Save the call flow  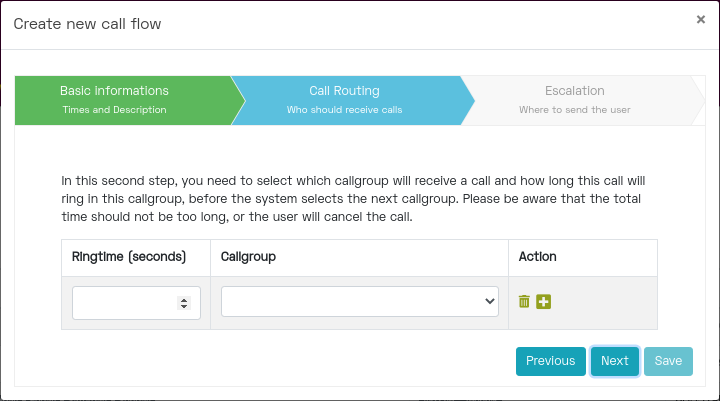[x=668, y=361]
